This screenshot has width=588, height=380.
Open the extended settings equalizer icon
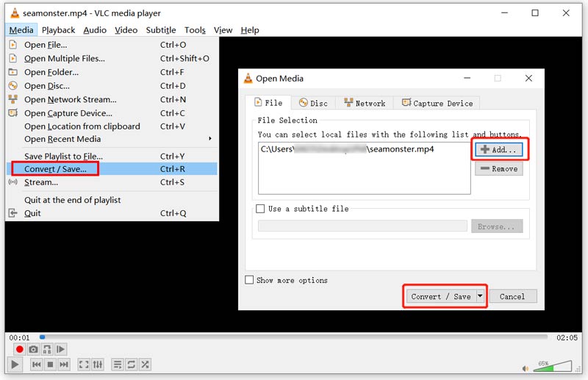[98, 365]
